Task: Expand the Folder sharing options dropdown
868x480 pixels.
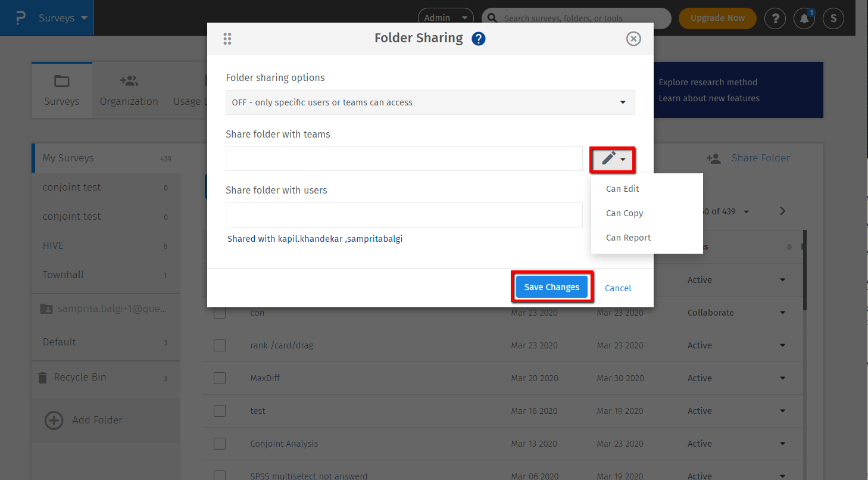Action: (430, 102)
